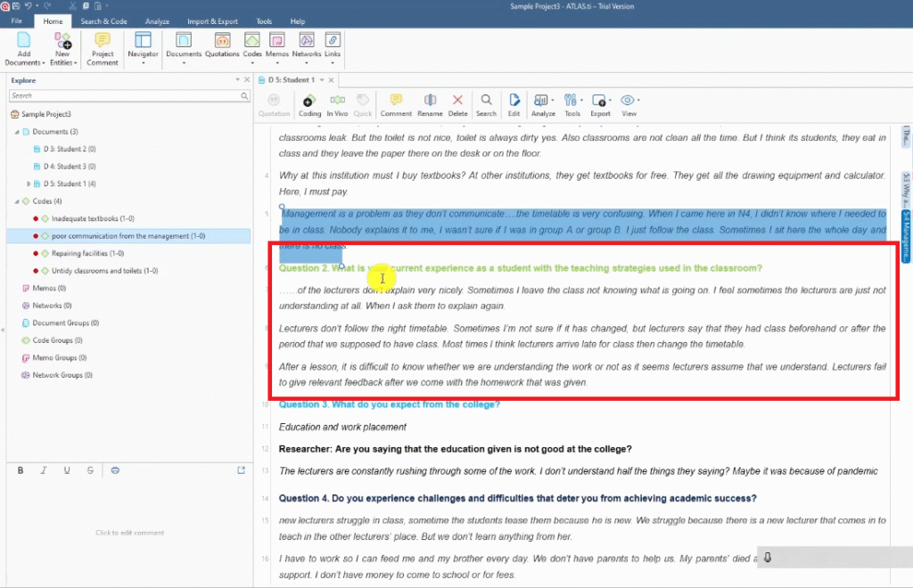Expand the D 5: Student 1 tree node

pos(29,184)
